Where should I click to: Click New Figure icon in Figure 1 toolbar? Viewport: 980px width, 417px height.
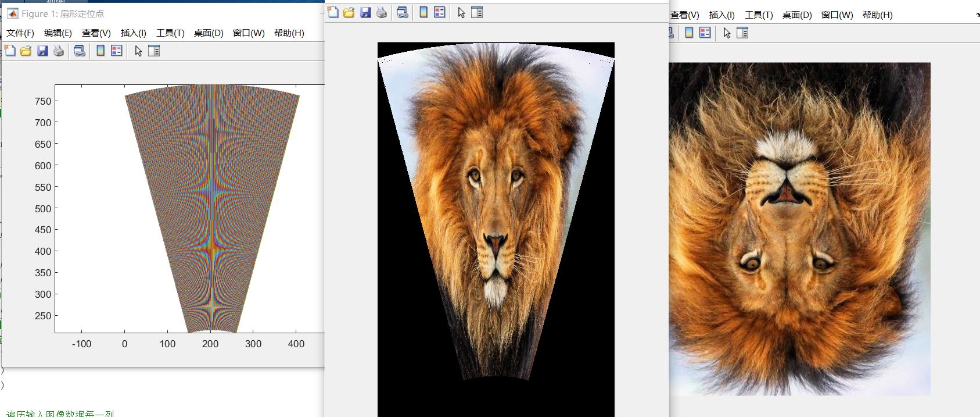(x=10, y=51)
